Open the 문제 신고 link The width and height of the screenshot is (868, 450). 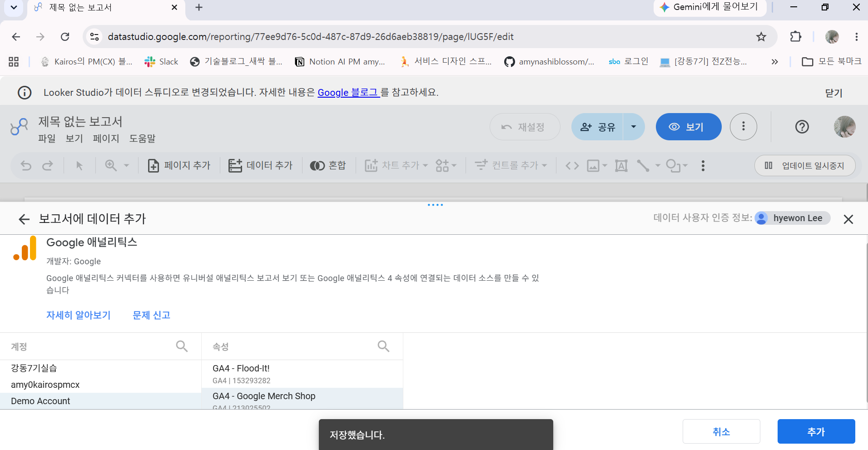(151, 315)
